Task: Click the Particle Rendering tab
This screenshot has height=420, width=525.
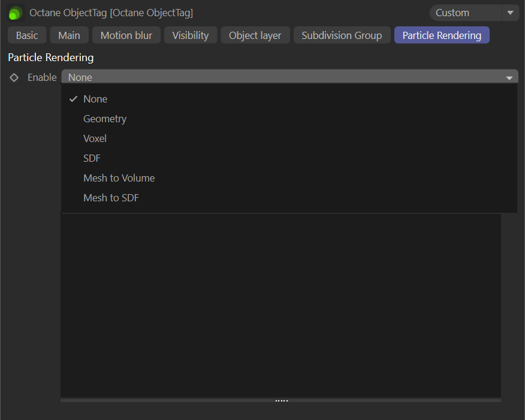Action: (442, 35)
